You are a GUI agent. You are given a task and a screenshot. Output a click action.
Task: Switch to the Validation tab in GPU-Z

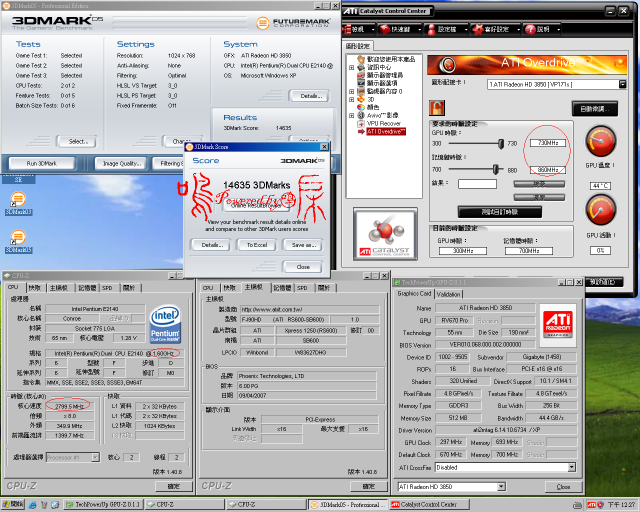click(x=448, y=294)
